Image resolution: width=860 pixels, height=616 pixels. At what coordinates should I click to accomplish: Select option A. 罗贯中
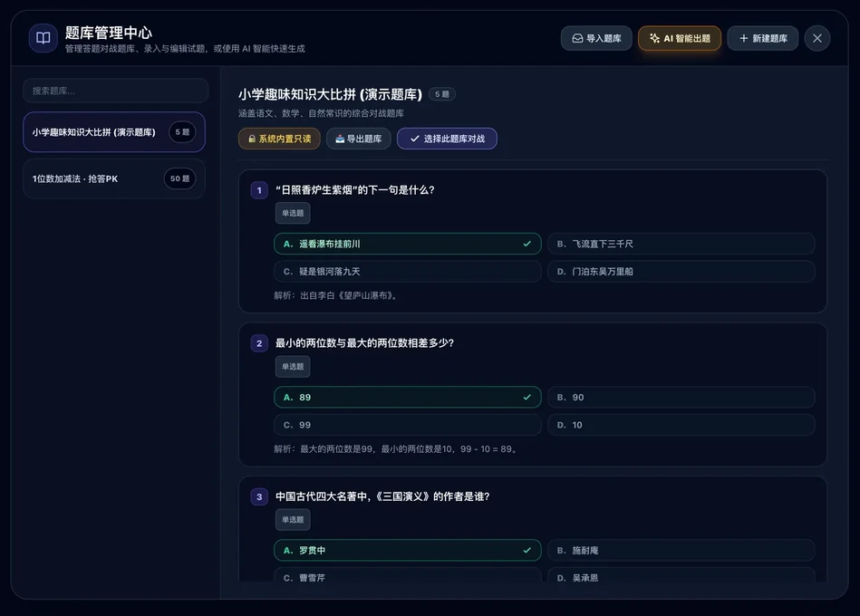click(x=408, y=550)
